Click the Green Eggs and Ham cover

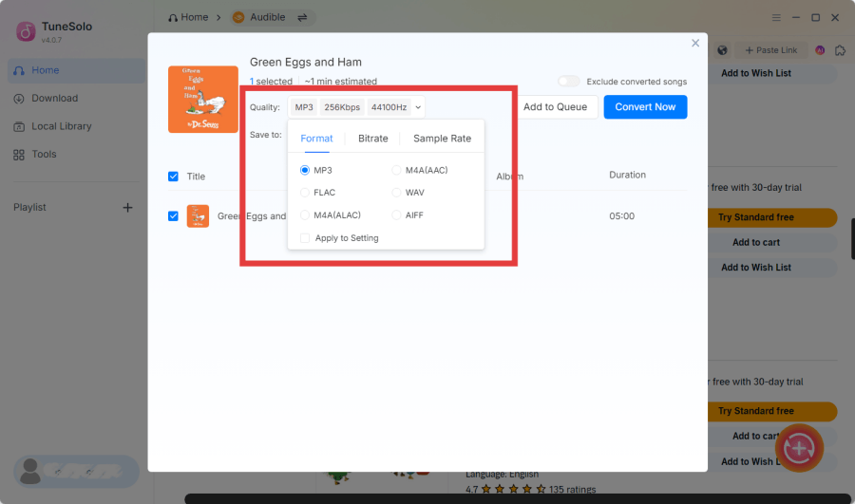tap(203, 99)
